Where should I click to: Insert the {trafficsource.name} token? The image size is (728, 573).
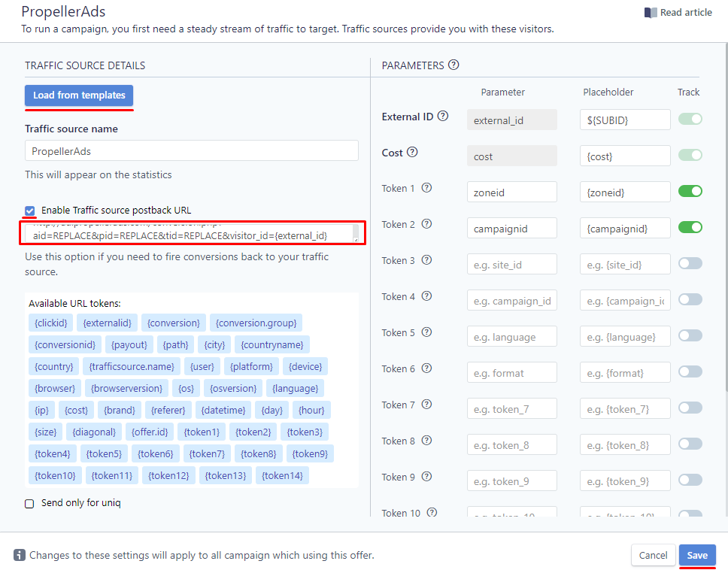pyautogui.click(x=132, y=366)
